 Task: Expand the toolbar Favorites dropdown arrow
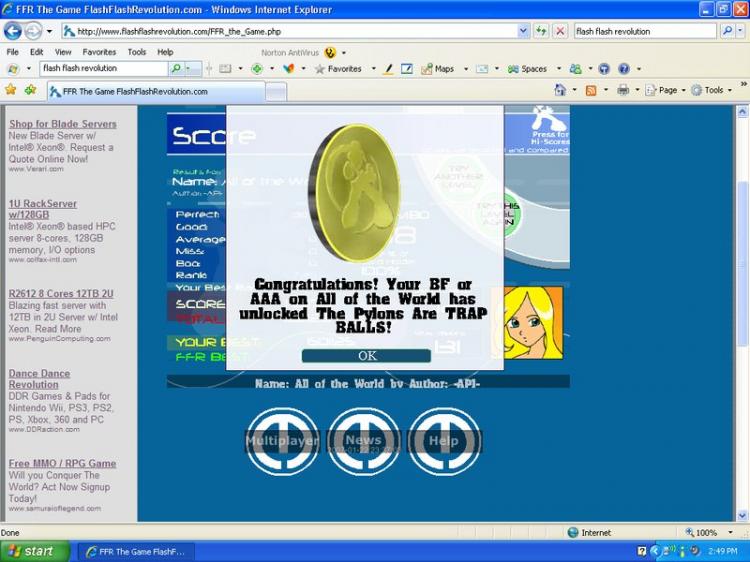click(374, 69)
